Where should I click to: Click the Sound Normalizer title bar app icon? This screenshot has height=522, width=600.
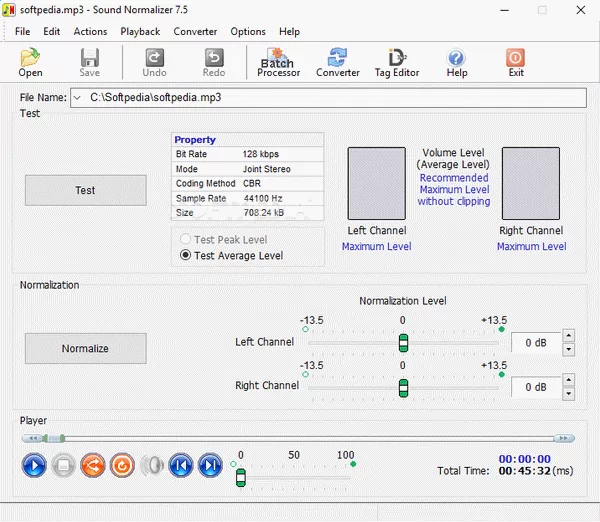(9, 10)
